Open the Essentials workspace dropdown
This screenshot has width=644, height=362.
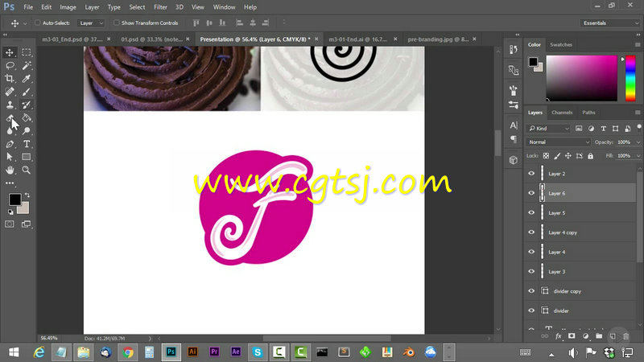pyautogui.click(x=610, y=23)
